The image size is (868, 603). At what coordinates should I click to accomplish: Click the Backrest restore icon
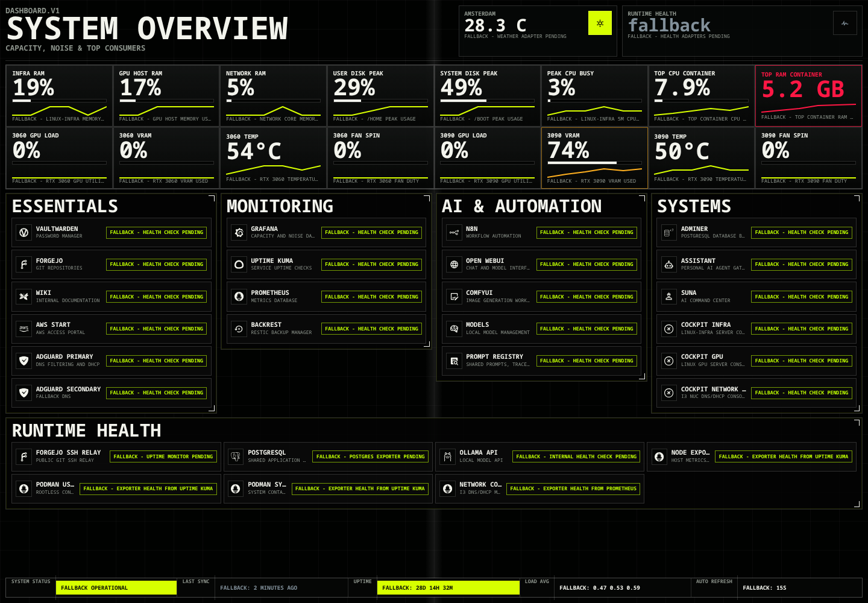pos(239,329)
